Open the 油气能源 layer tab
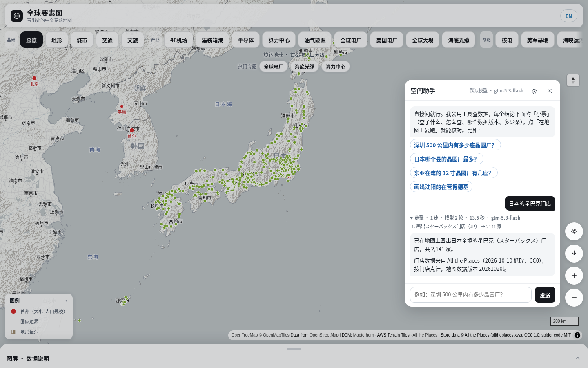Screen dimensions: 588x368 click(x=315, y=40)
